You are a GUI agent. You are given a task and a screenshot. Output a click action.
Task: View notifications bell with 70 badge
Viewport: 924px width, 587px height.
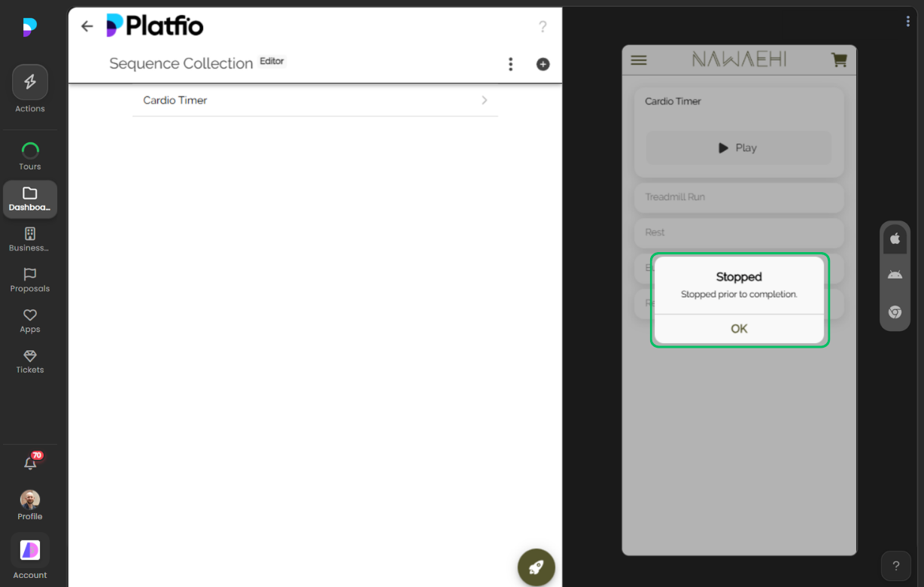[30, 464]
